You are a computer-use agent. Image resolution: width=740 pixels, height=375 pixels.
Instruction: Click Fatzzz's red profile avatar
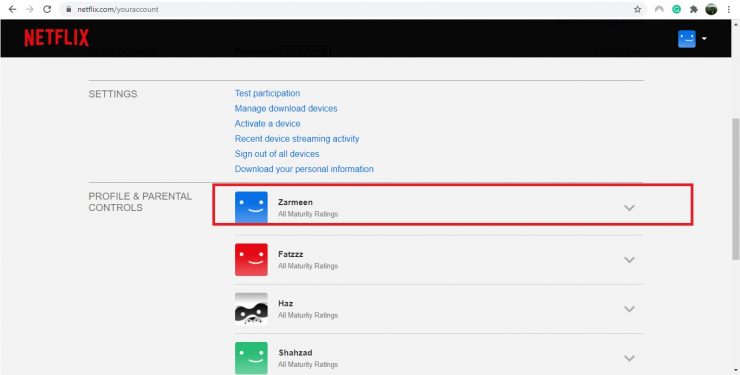click(x=251, y=259)
